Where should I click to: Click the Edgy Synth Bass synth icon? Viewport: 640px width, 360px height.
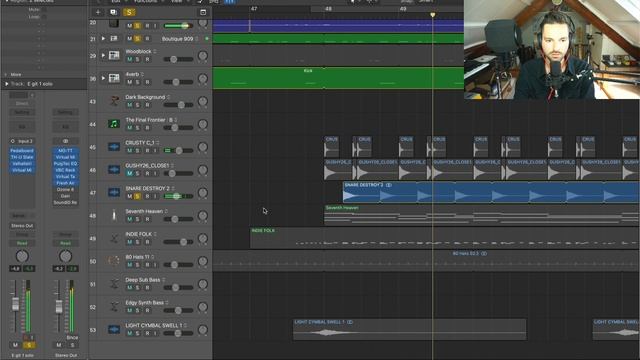114,307
